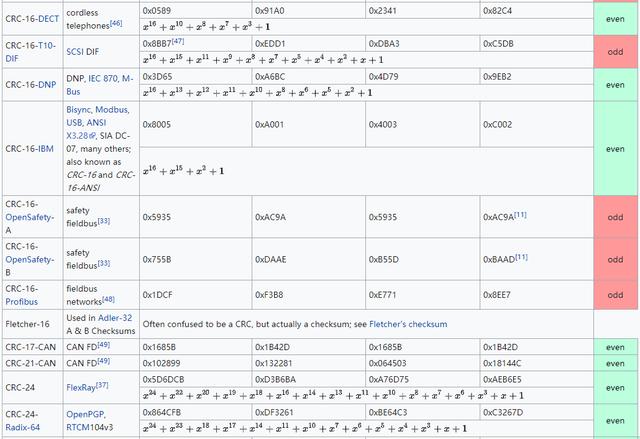Select the 0x0589 cell
The height and width of the screenshot is (439, 640).
point(196,11)
